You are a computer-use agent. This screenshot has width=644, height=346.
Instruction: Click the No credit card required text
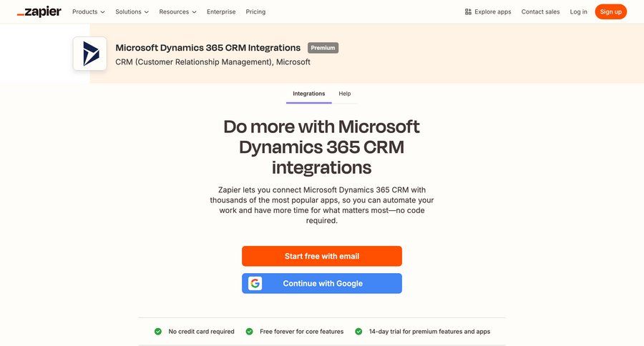tap(201, 331)
